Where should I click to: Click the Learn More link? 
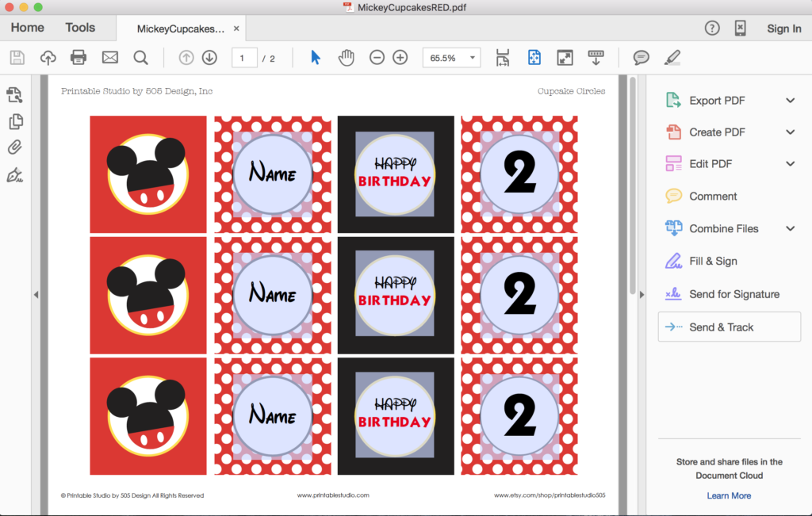[729, 495]
